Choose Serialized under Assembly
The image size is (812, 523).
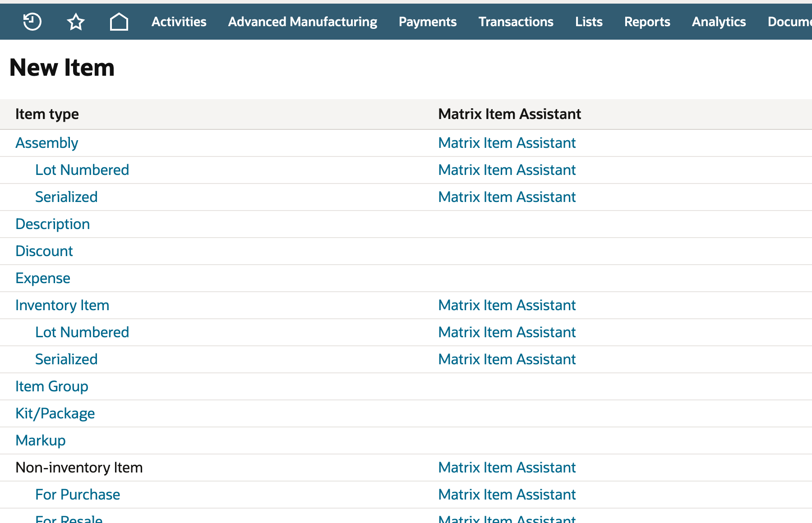pyautogui.click(x=66, y=197)
